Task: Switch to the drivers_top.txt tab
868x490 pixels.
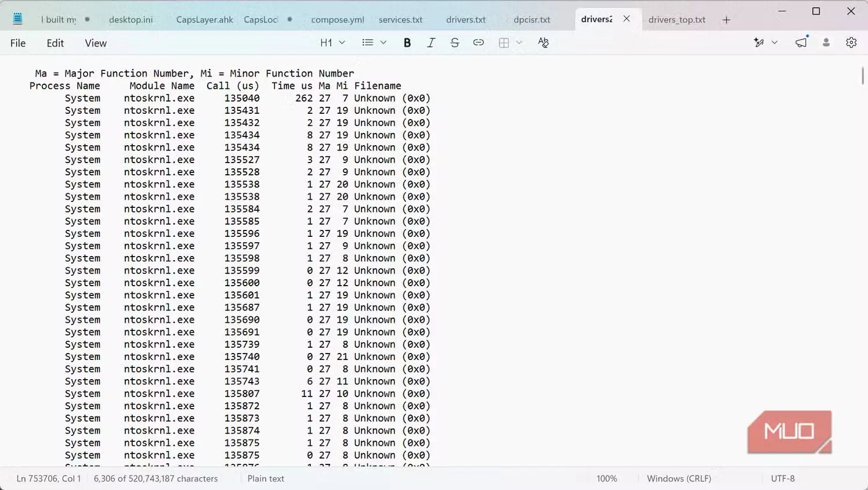Action: pyautogui.click(x=677, y=20)
